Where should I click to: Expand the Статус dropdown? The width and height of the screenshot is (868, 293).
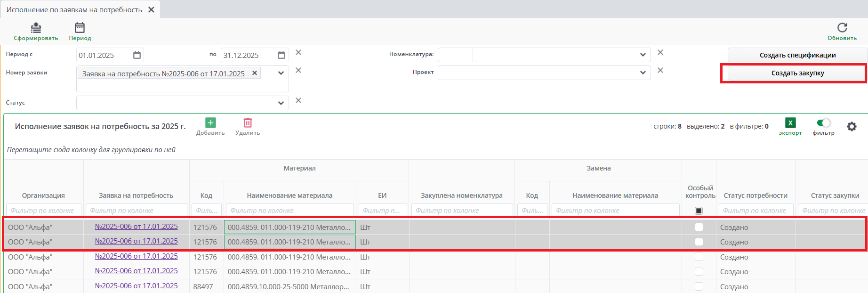pyautogui.click(x=281, y=103)
